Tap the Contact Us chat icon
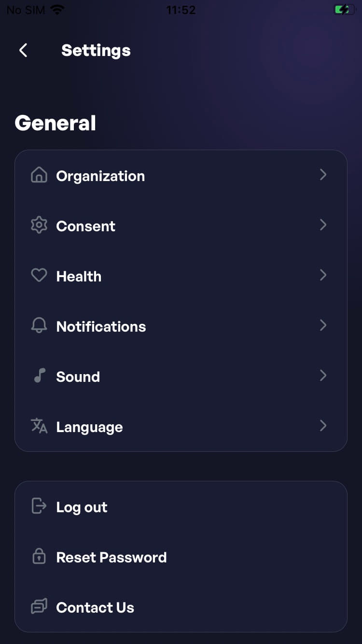Image resolution: width=362 pixels, height=644 pixels. (x=39, y=606)
